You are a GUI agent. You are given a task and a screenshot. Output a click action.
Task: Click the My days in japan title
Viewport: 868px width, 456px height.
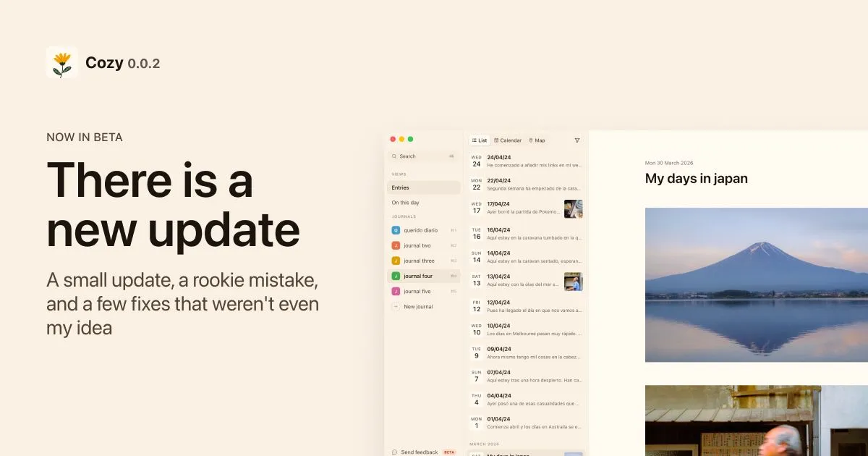pos(697,178)
